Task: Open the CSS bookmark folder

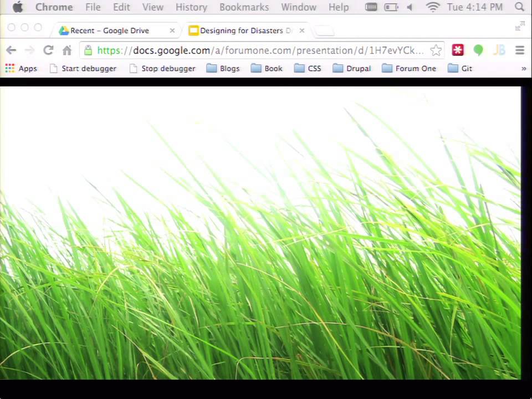Action: point(308,69)
